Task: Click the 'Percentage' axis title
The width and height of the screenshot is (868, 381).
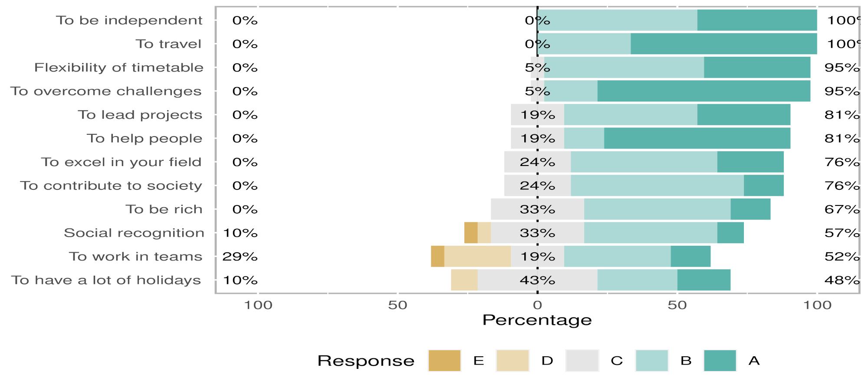Action: pyautogui.click(x=537, y=320)
